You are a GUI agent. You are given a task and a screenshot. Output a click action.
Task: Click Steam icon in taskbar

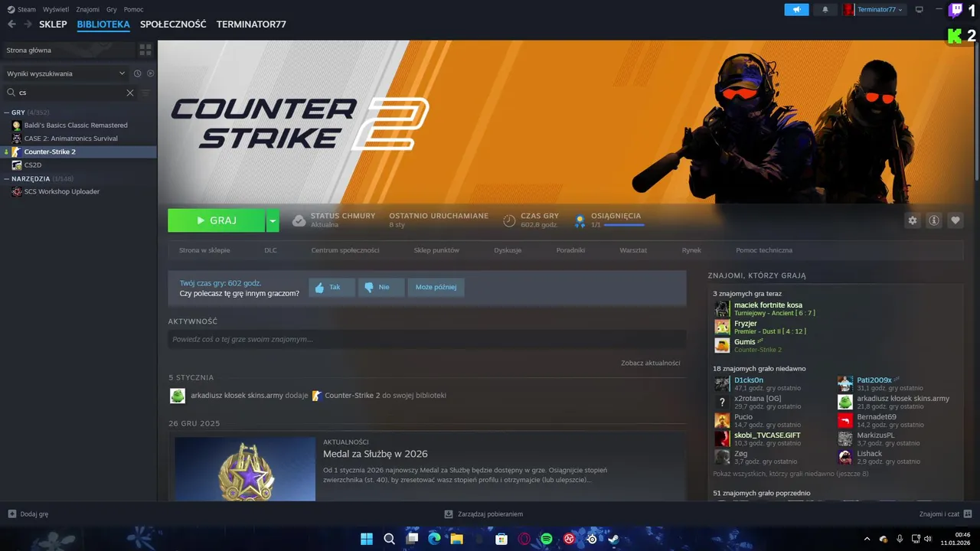click(x=614, y=539)
